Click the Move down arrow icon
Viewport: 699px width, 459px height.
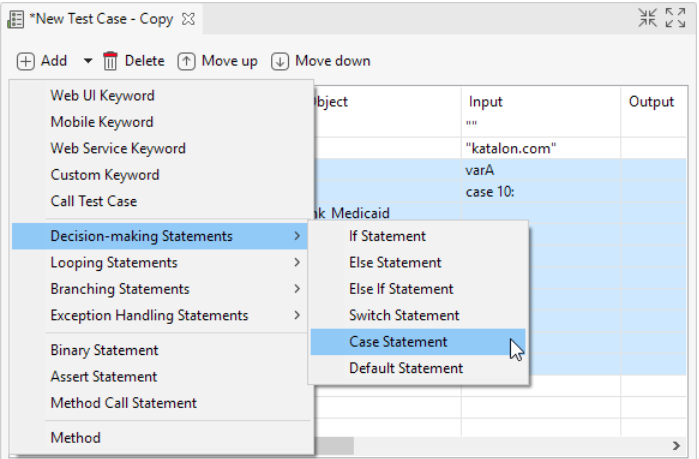click(x=280, y=61)
